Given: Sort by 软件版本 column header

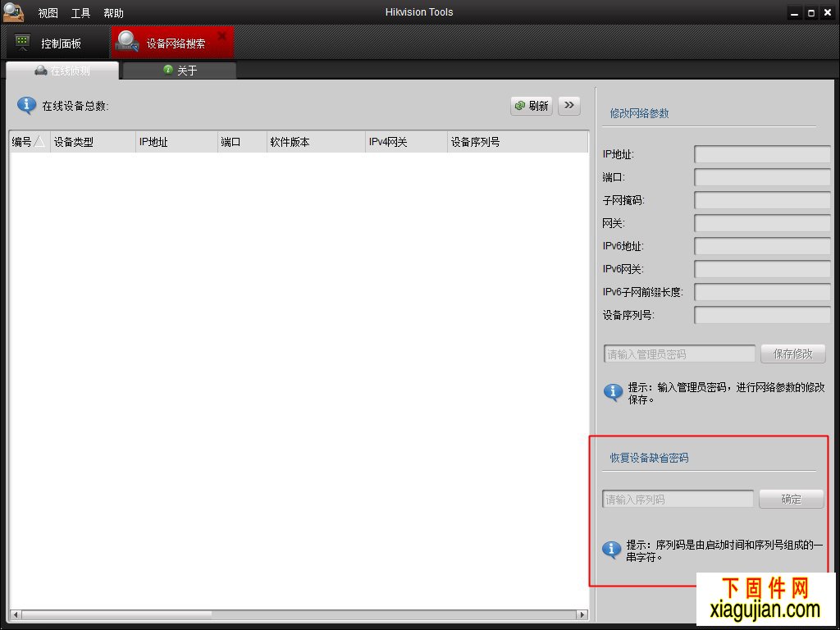Looking at the screenshot, I should click(x=316, y=142).
